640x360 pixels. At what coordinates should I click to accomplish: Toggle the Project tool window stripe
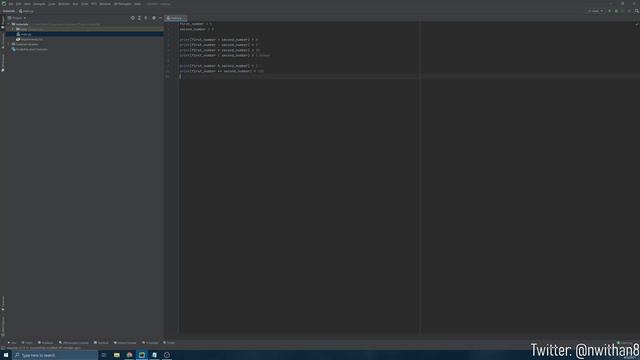pos(3,22)
